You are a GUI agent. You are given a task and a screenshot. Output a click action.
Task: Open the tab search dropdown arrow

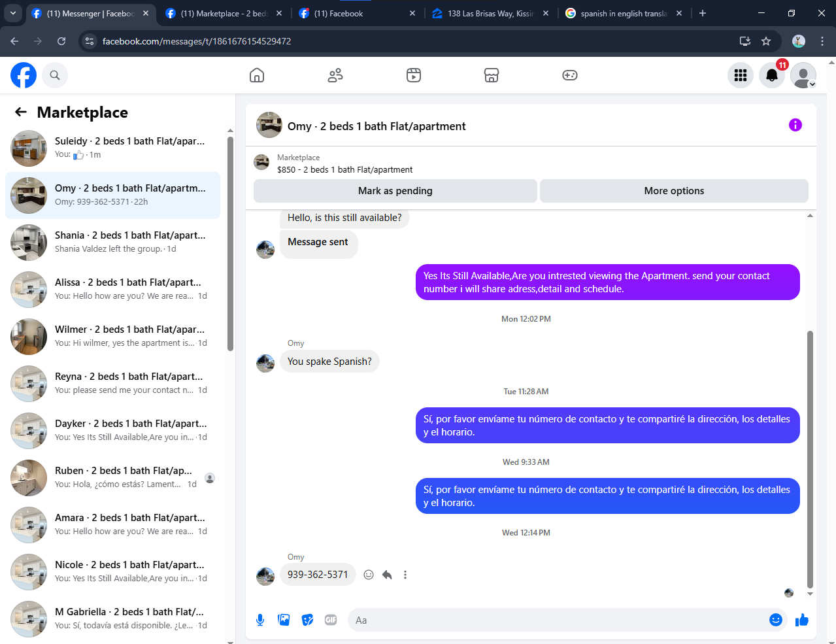12,13
